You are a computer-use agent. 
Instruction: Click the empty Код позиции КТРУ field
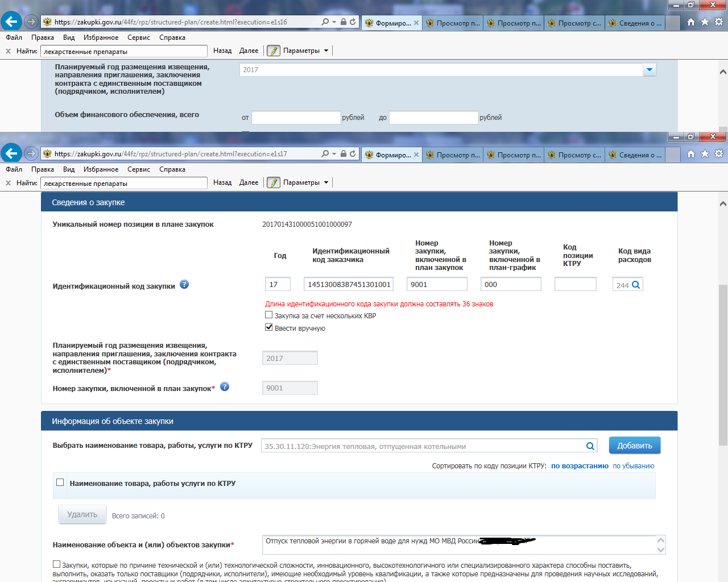click(576, 284)
